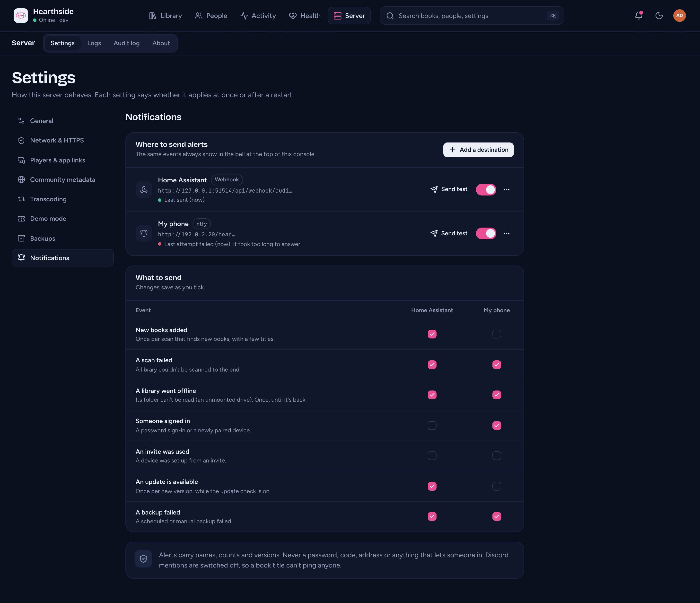Open Players & app links settings
Image resolution: width=700 pixels, height=603 pixels.
[x=62, y=160]
